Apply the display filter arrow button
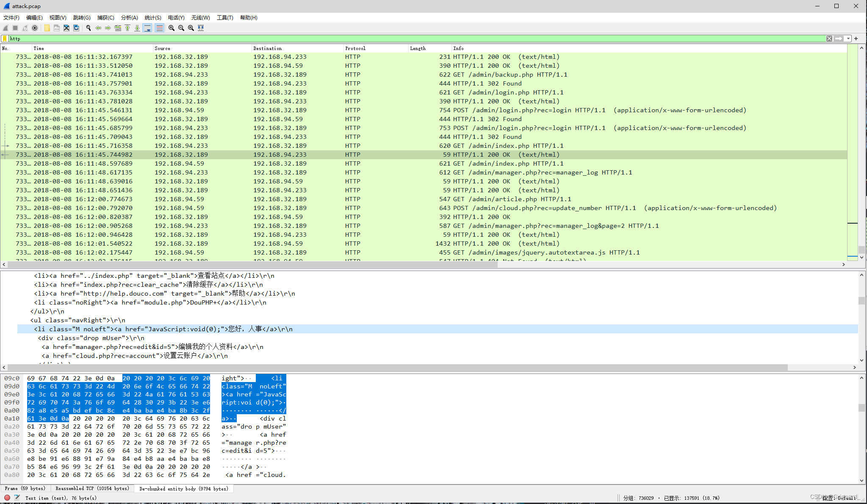This screenshot has width=867, height=504. tap(839, 39)
